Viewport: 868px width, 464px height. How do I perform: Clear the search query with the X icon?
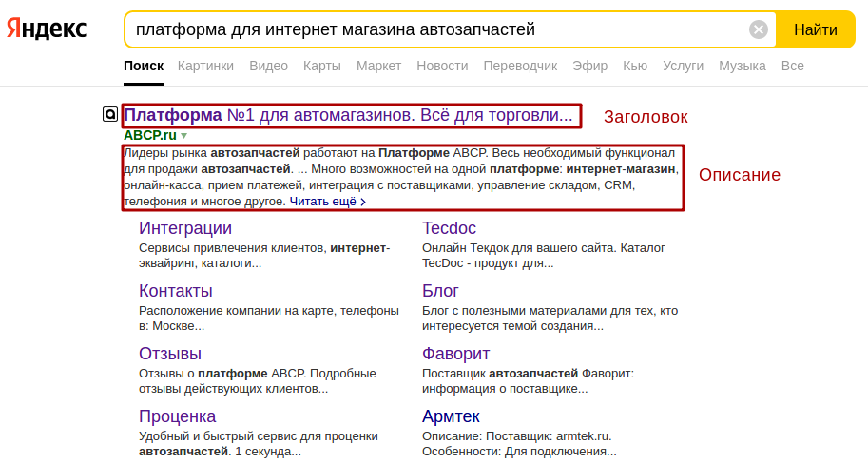point(759,29)
